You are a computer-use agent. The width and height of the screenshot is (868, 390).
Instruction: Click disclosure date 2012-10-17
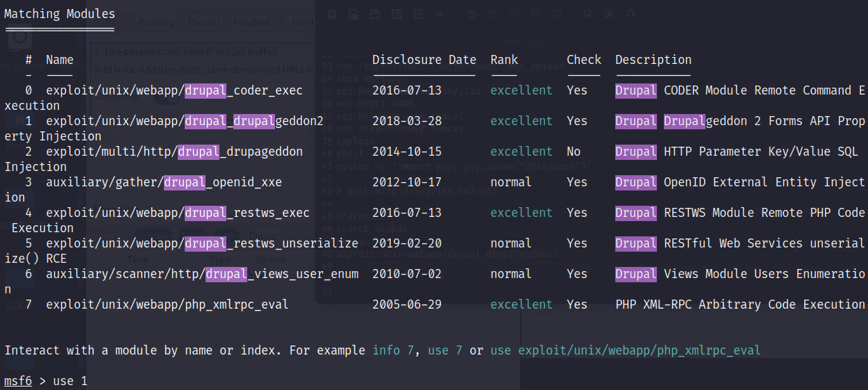tap(407, 182)
